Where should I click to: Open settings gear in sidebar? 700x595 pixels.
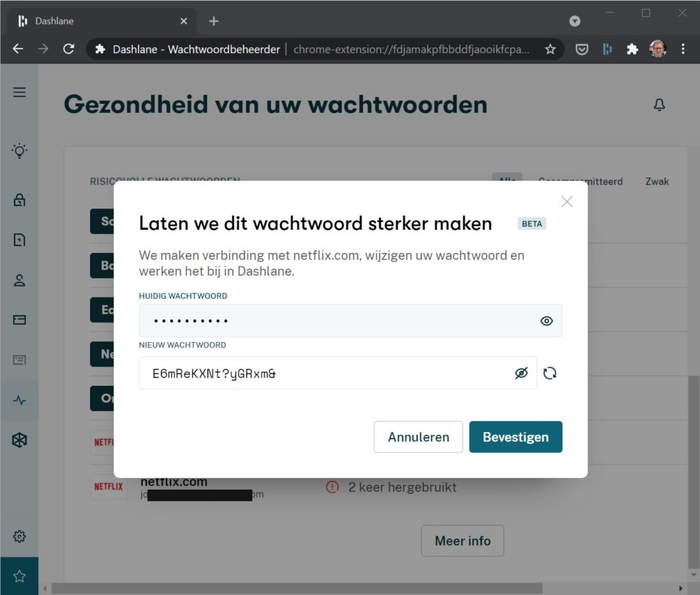click(x=19, y=536)
